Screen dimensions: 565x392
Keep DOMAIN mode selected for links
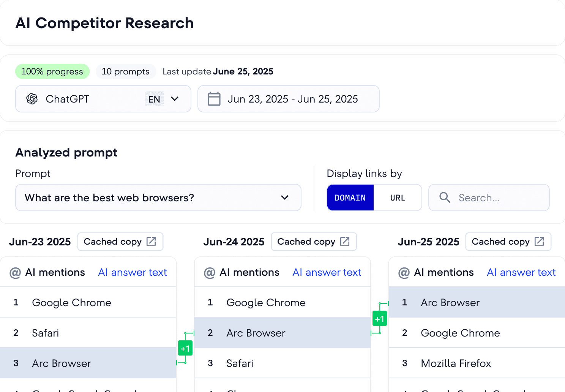point(350,198)
